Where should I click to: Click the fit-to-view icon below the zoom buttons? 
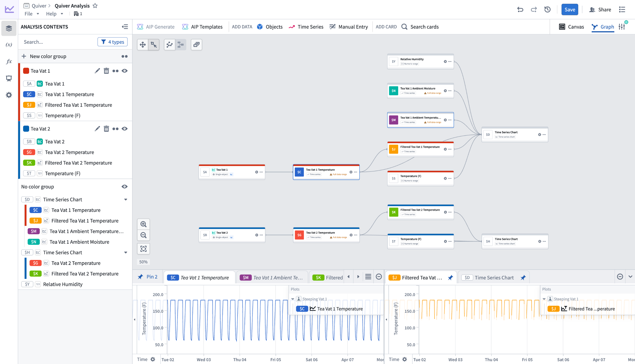(143, 249)
